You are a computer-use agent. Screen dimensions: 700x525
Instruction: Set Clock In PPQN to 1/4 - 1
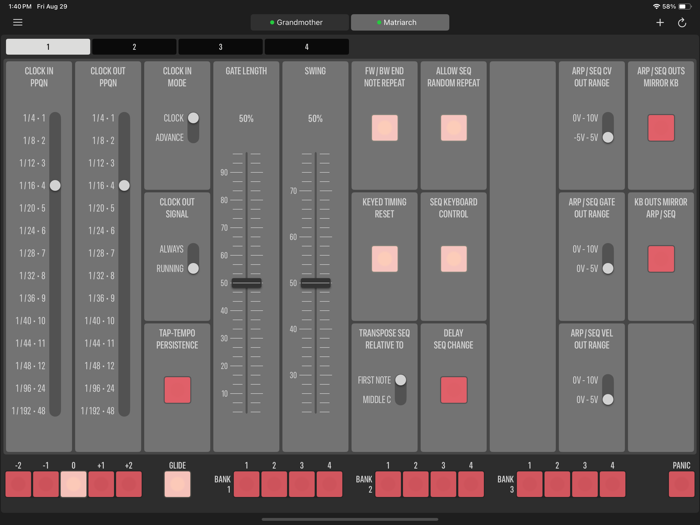(x=34, y=118)
